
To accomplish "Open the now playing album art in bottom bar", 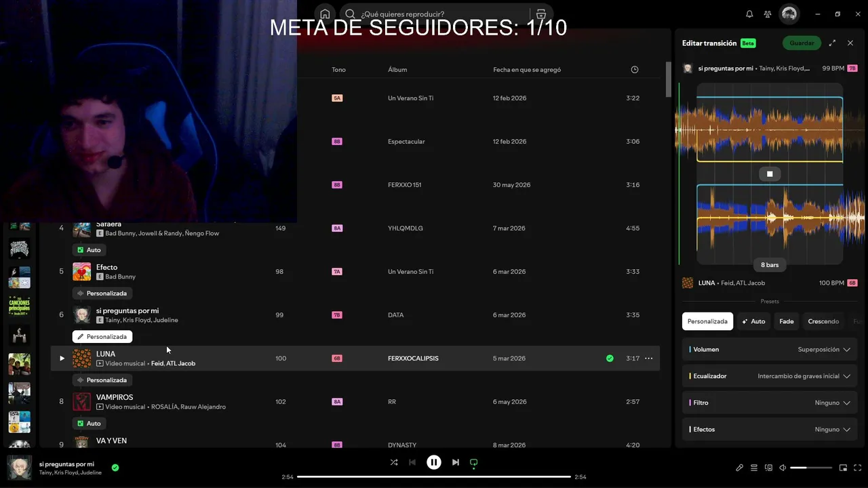I will [19, 468].
